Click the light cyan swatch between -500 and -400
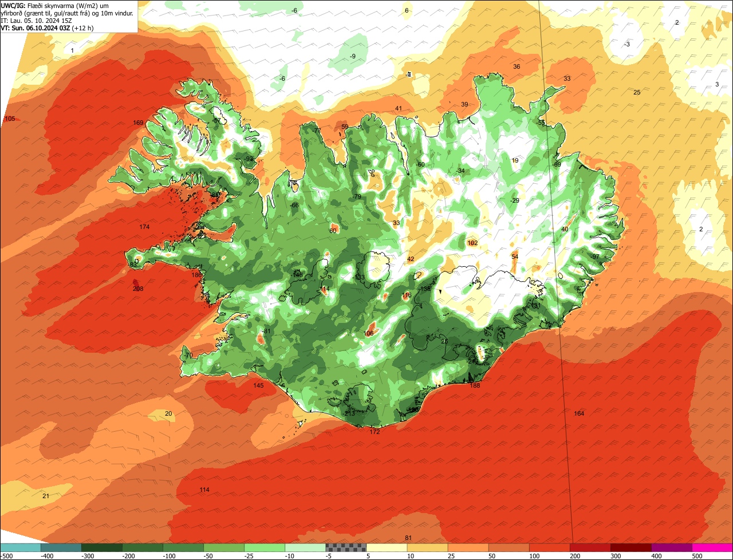The image size is (733, 560). click(x=21, y=547)
